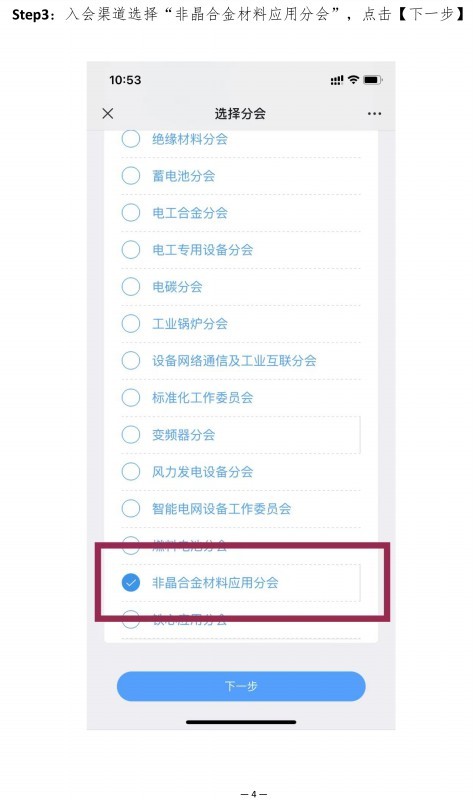Open the three-dot more options menu

point(374,113)
